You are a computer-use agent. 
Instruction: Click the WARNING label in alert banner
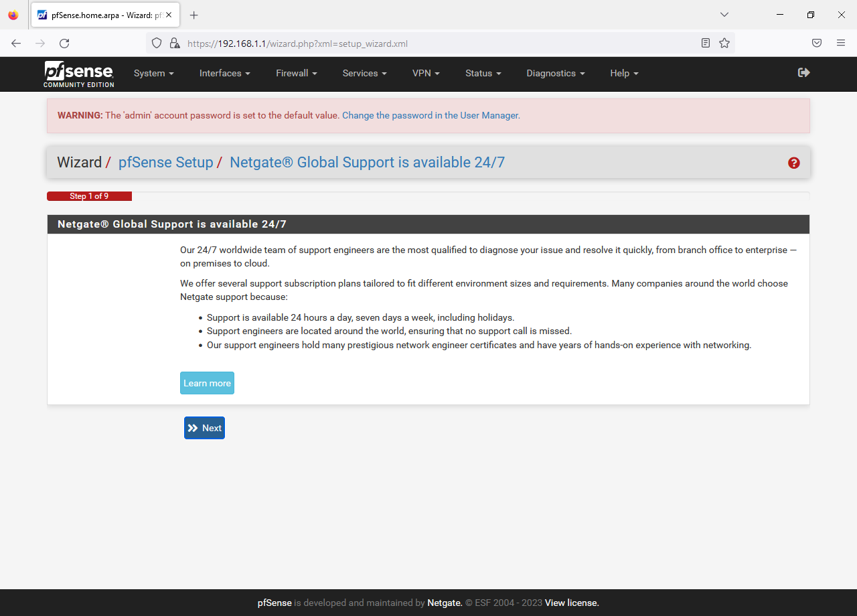point(80,115)
